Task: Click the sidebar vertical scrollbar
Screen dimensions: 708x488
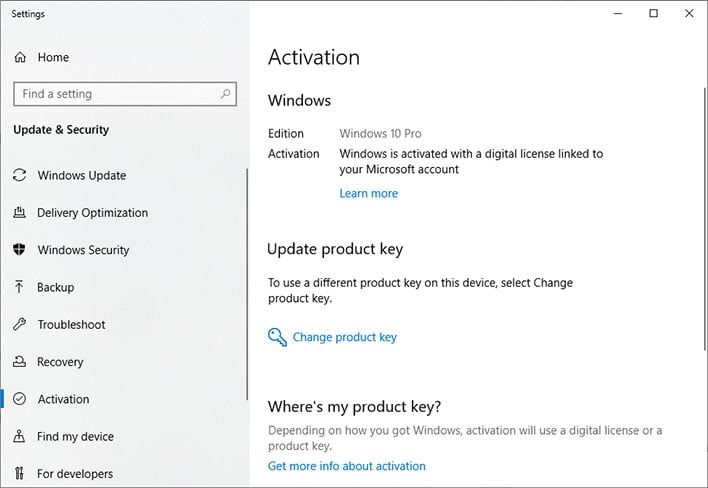Action: click(x=247, y=284)
